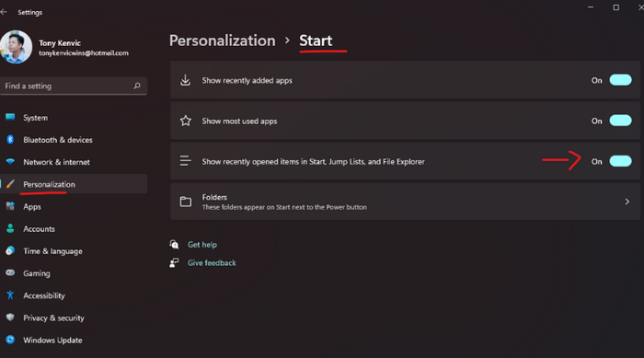The width and height of the screenshot is (644, 358).
Task: Click the Bluetooth & devices icon
Action: (10, 139)
